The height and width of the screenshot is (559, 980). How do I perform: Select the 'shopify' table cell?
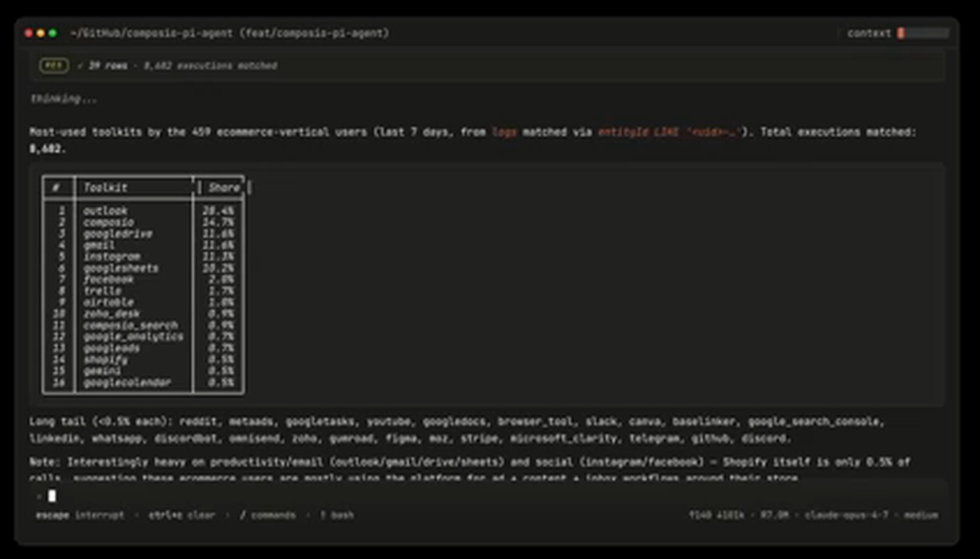[106, 360]
